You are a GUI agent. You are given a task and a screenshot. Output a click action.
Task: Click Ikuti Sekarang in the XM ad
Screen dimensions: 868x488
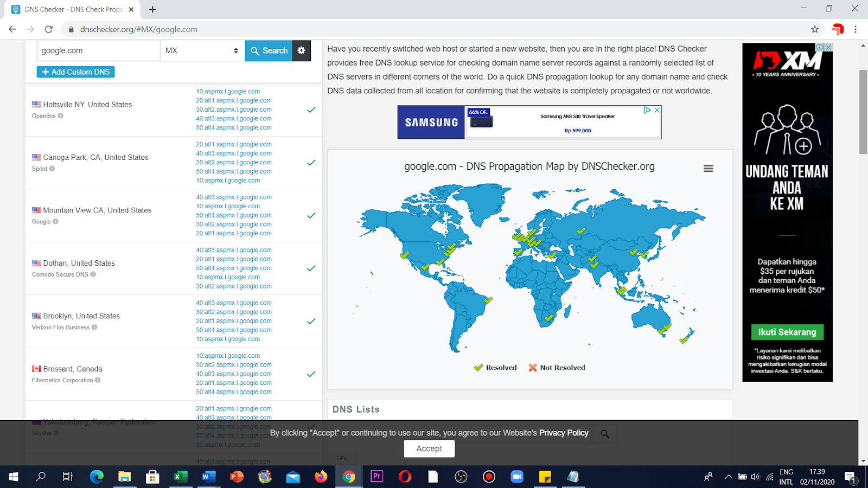(787, 332)
